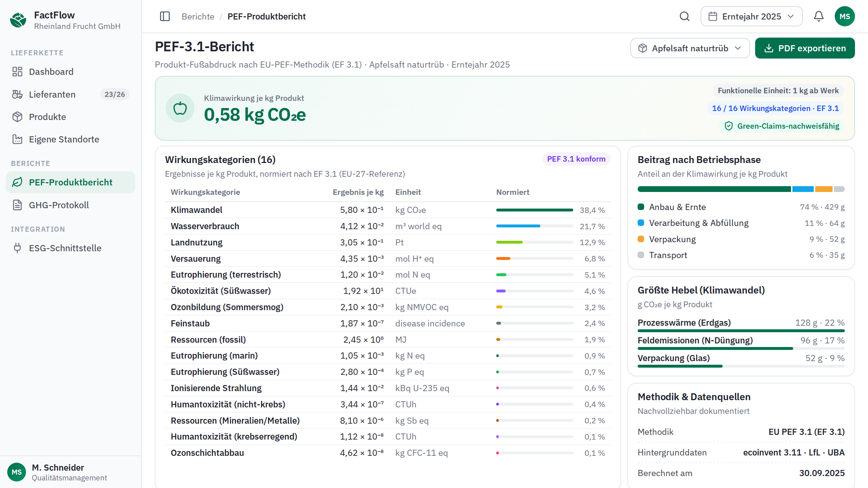Select the Ozonschichtabbau row
868x488 pixels.
(x=388, y=453)
